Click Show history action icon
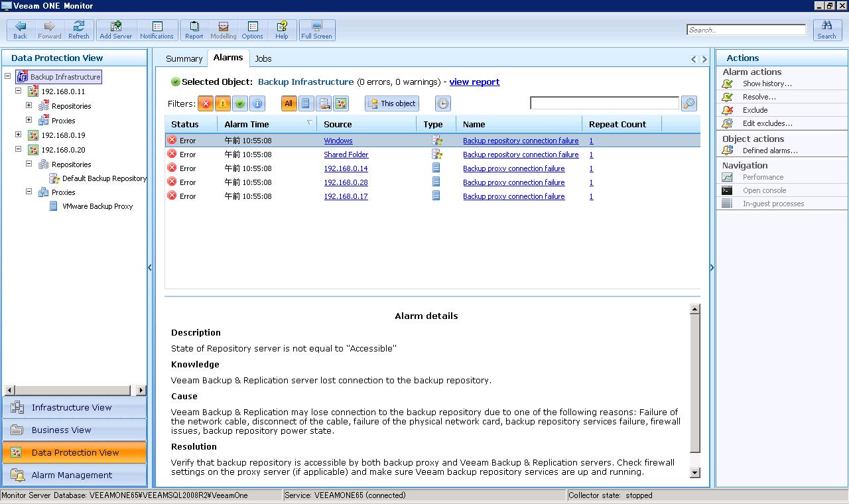Image resolution: width=849 pixels, height=504 pixels. (x=728, y=84)
